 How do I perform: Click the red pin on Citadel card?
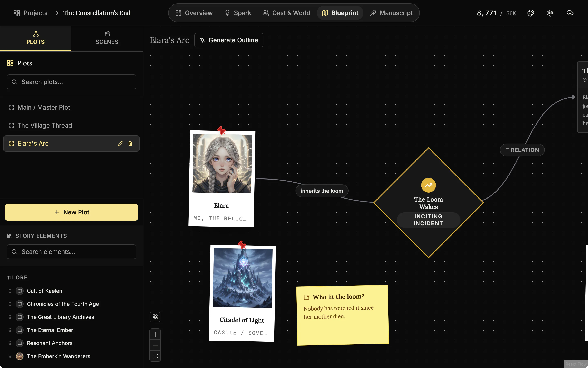242,245
